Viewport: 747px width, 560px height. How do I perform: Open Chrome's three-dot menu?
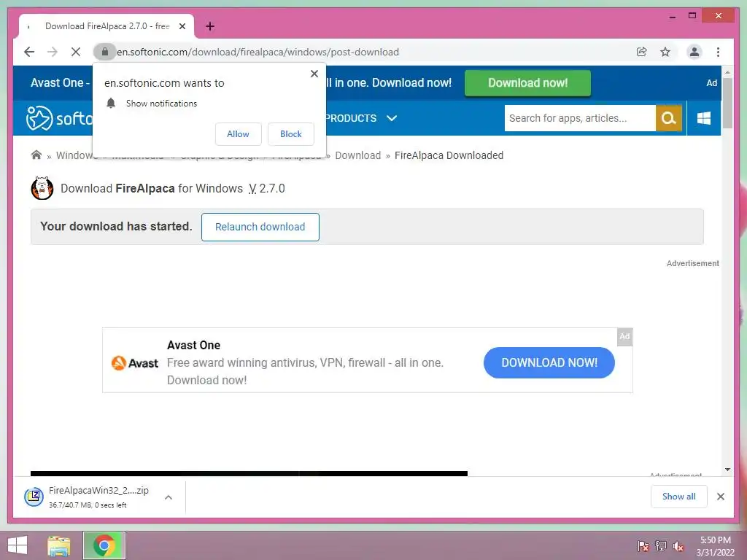click(718, 52)
